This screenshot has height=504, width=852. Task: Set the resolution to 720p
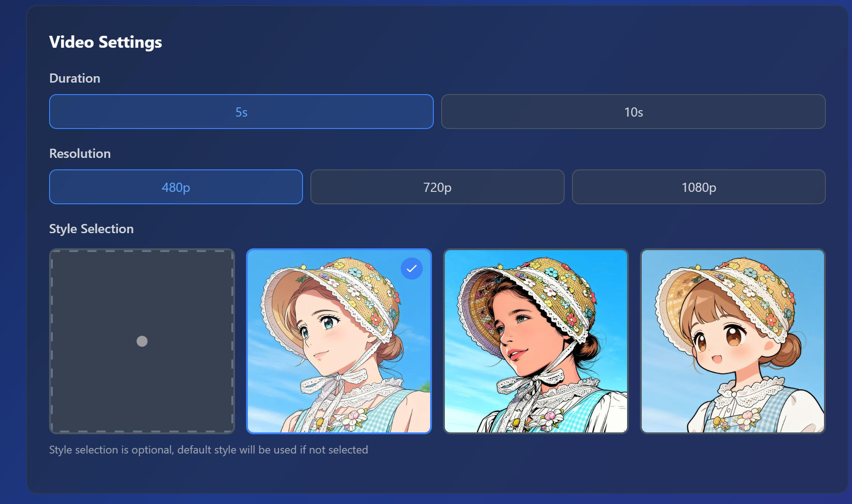click(437, 187)
